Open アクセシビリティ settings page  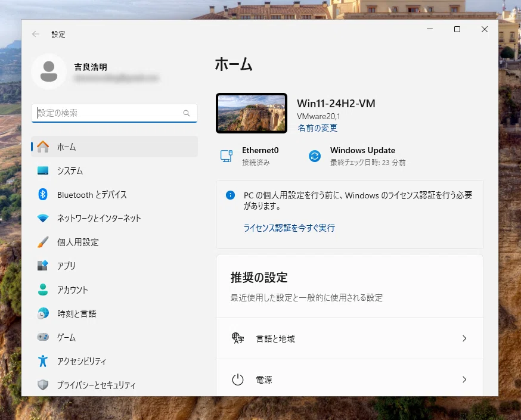(114, 361)
